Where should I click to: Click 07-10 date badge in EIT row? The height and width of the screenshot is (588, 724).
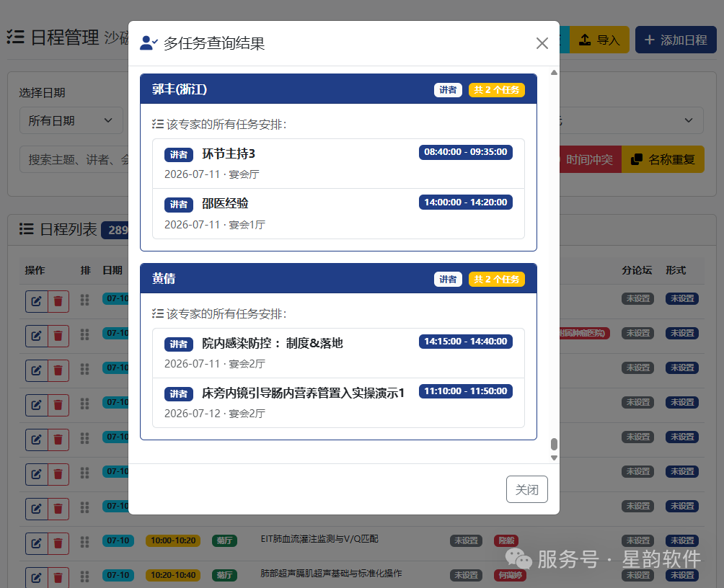(x=118, y=540)
